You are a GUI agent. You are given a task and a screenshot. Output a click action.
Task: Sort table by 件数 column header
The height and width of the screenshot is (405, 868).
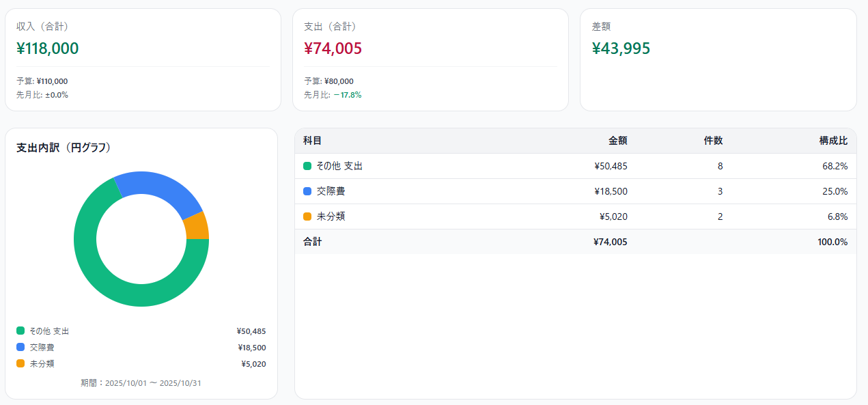713,141
